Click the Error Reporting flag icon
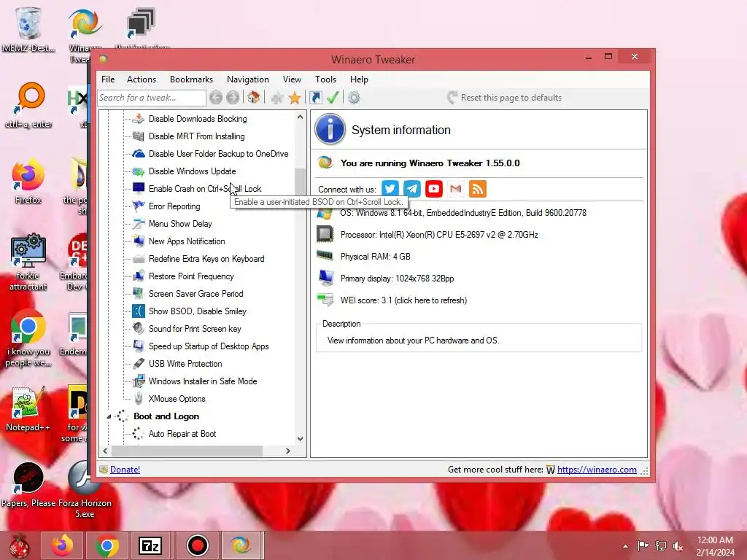747x560 pixels. [x=138, y=206]
